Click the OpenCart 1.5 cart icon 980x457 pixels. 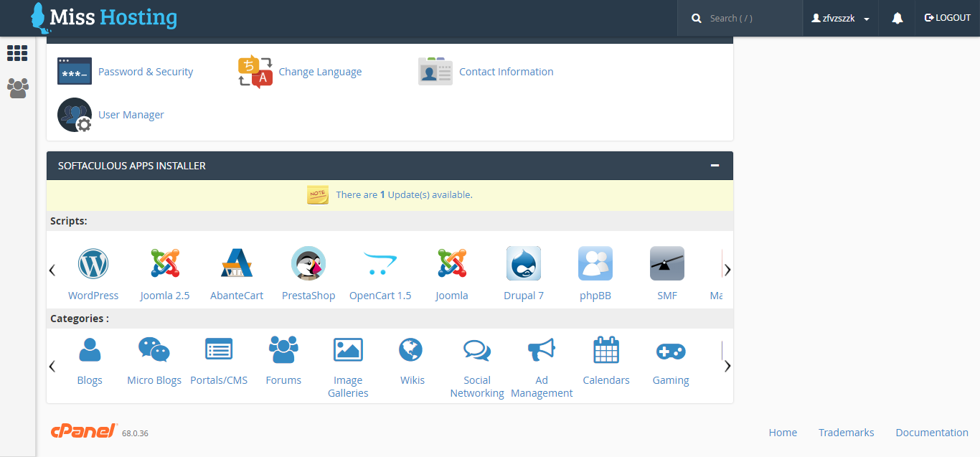pyautogui.click(x=380, y=263)
